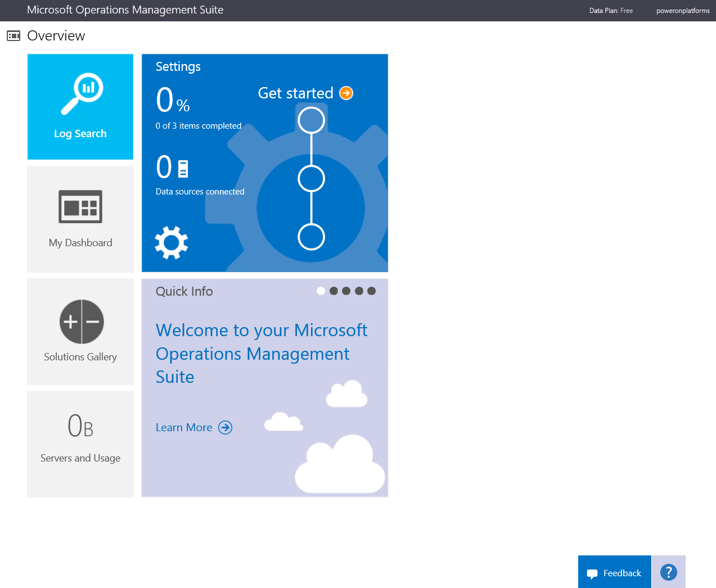
Task: Click the My Dashboard label
Action: (80, 243)
